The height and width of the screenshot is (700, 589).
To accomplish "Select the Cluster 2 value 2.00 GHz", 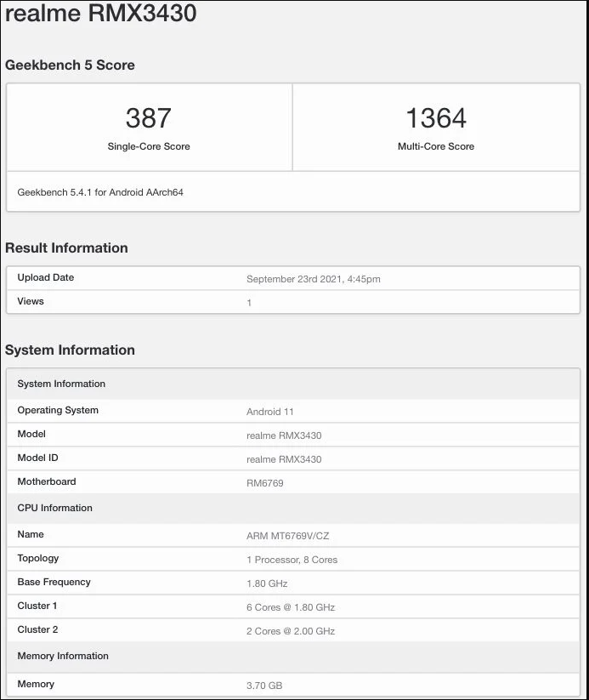I will click(x=291, y=631).
